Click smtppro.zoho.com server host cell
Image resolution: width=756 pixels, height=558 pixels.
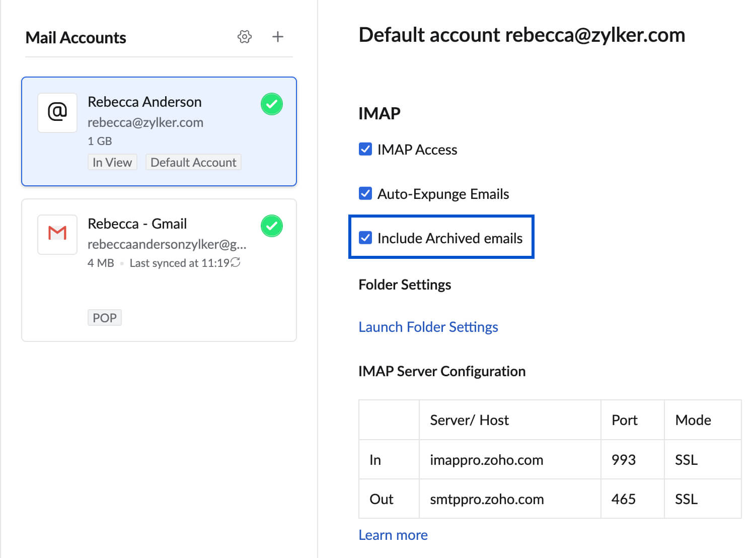coord(486,499)
